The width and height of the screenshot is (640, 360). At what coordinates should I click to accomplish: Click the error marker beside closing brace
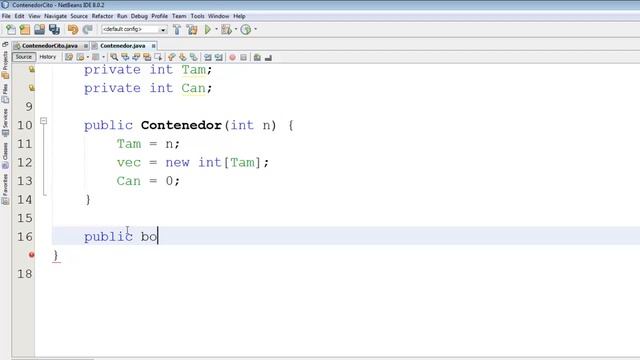(31, 255)
